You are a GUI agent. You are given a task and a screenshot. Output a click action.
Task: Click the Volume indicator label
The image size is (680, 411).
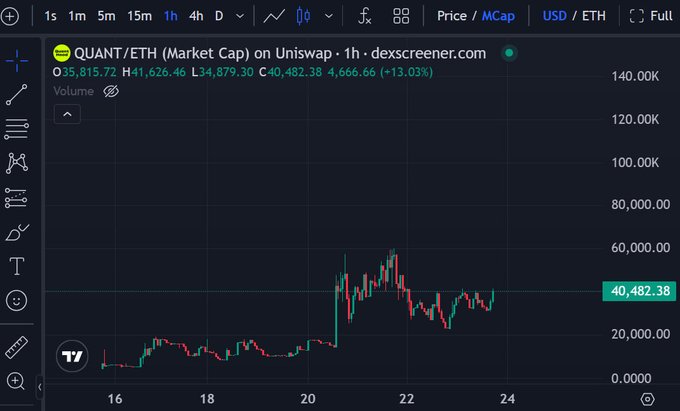tap(73, 91)
